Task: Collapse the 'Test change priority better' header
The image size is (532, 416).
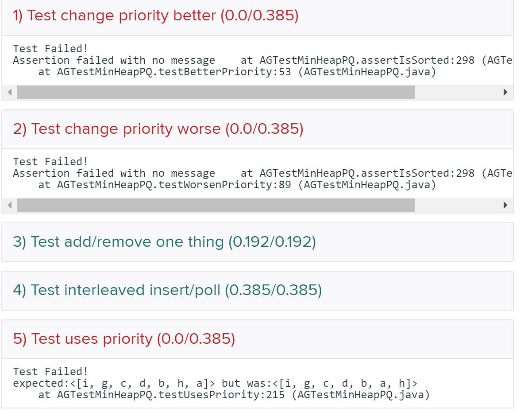Action: coord(155,16)
